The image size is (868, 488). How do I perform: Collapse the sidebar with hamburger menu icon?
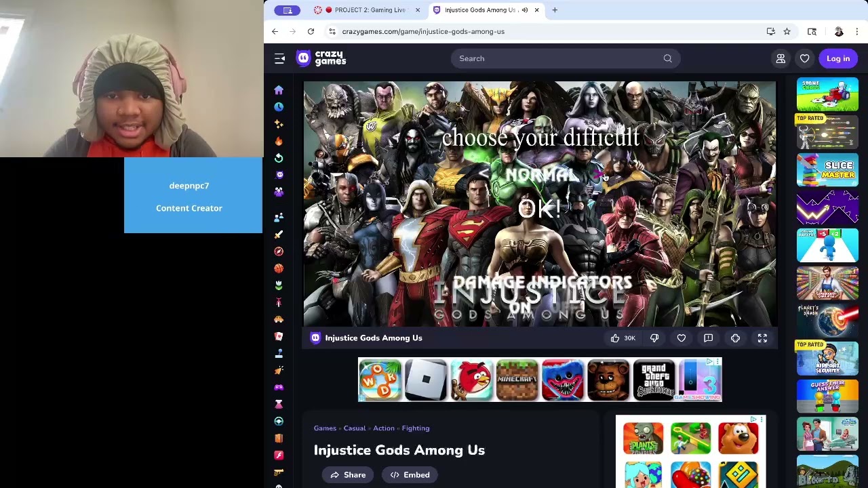[x=279, y=58]
